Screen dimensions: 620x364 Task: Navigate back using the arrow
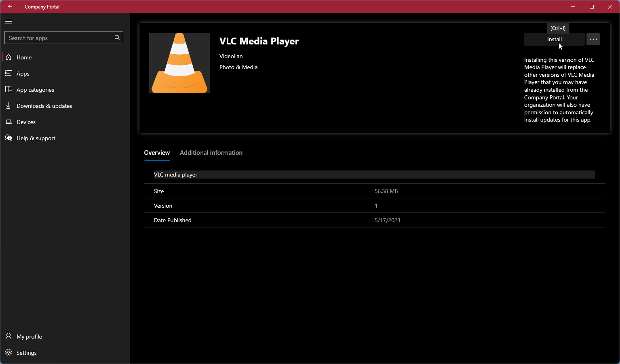coord(10,6)
